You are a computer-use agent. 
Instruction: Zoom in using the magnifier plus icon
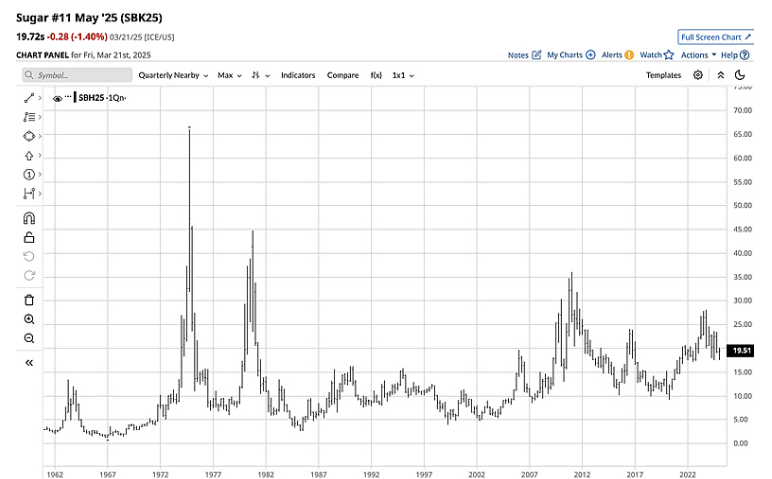(x=28, y=319)
